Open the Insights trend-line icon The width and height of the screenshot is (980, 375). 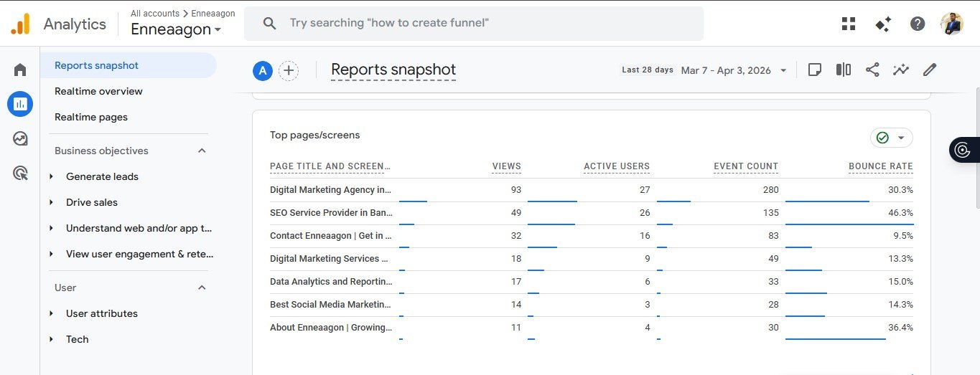coord(901,70)
